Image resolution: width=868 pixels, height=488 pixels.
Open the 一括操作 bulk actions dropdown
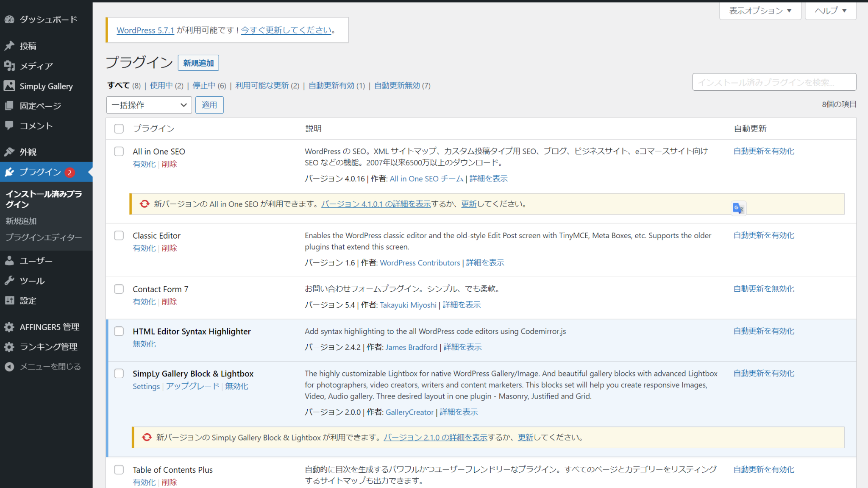point(149,105)
